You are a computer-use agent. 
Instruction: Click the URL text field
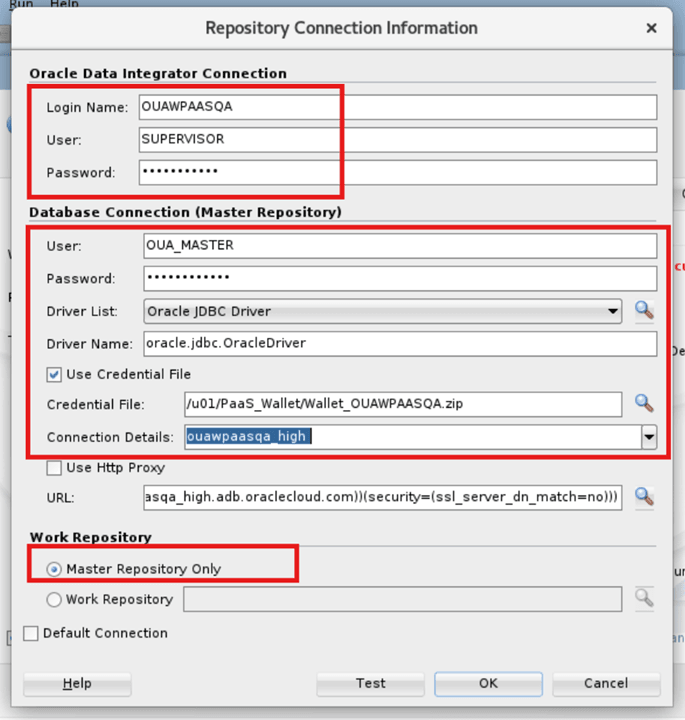[x=382, y=497]
